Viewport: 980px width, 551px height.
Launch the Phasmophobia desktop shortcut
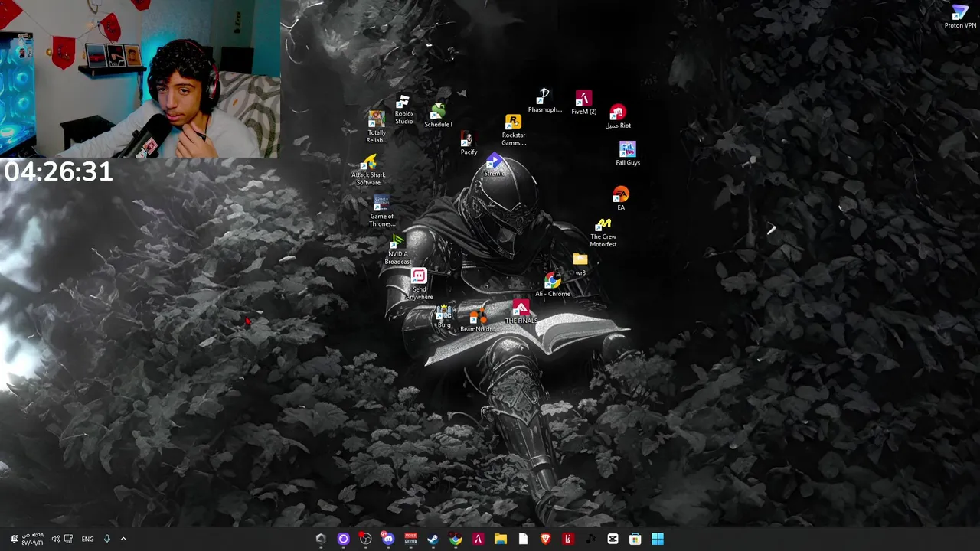[544, 101]
